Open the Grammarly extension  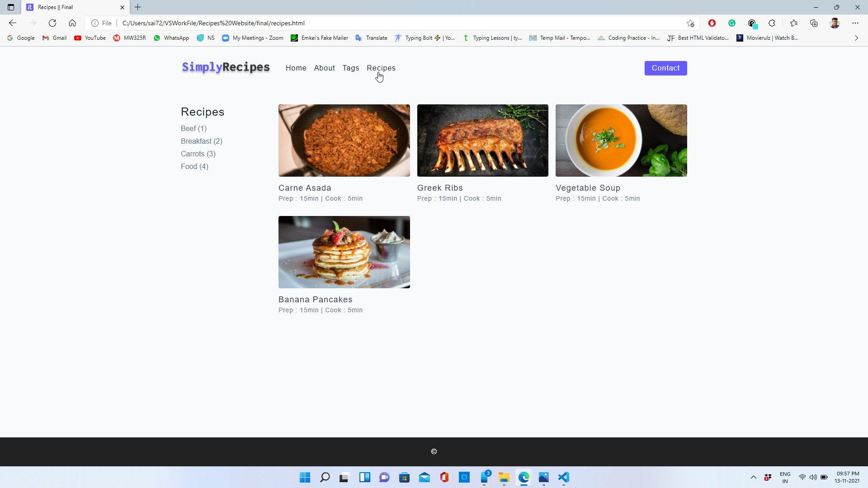(732, 23)
